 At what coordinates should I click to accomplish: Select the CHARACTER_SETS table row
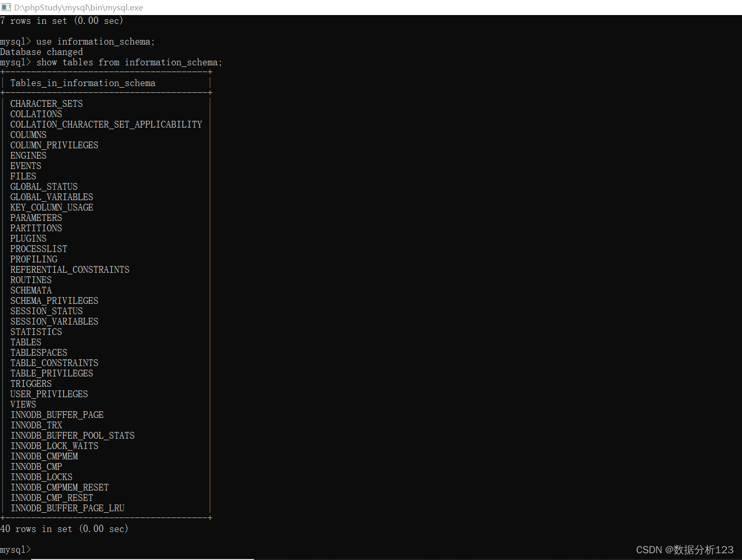[47, 104]
